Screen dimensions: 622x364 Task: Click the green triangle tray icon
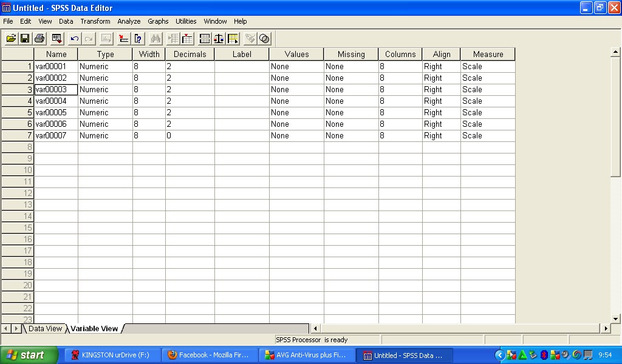pos(523,355)
